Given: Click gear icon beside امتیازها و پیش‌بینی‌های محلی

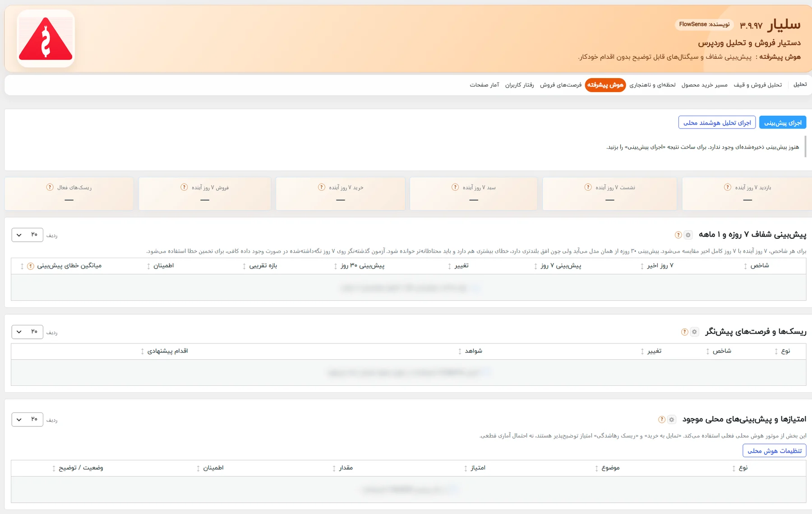Looking at the screenshot, I should click(x=672, y=419).
